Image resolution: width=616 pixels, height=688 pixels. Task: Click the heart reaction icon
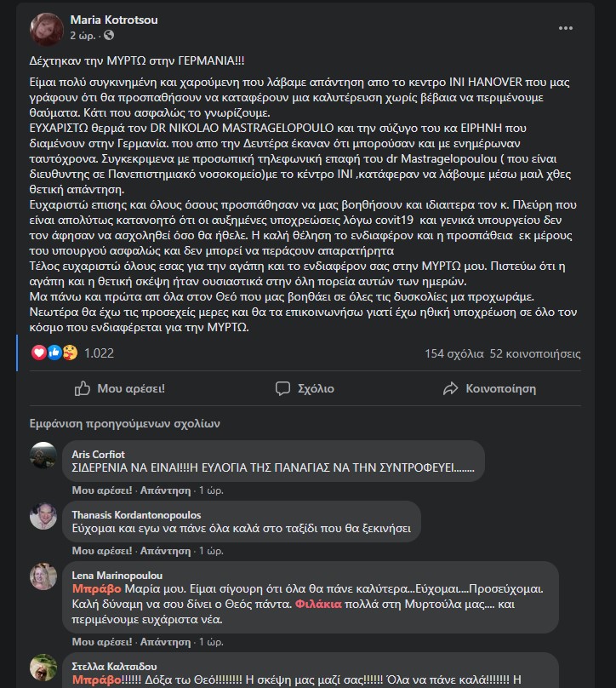[38, 353]
